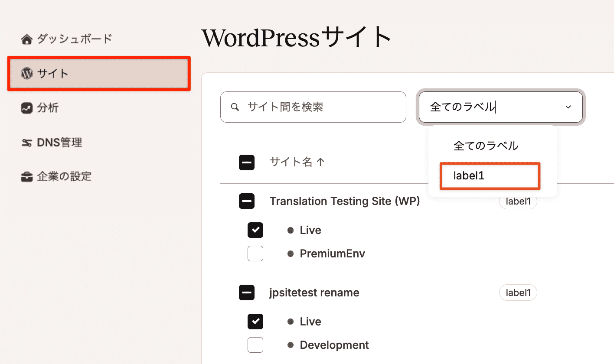Select the analytics chart icon in sidebar
Viewport: 614px width, 364px height.
point(26,108)
